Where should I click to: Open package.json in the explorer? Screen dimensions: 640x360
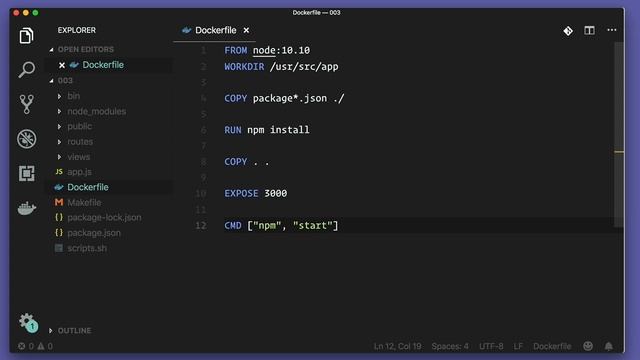point(94,233)
